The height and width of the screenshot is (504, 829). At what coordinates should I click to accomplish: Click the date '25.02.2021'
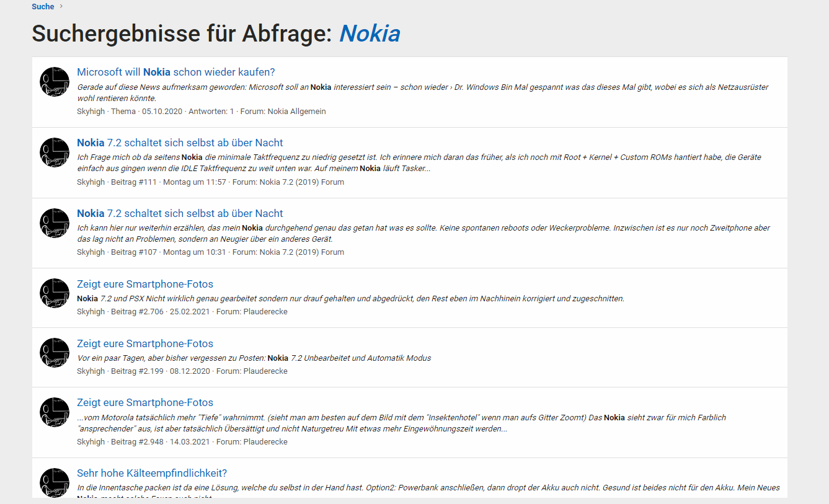coord(189,312)
